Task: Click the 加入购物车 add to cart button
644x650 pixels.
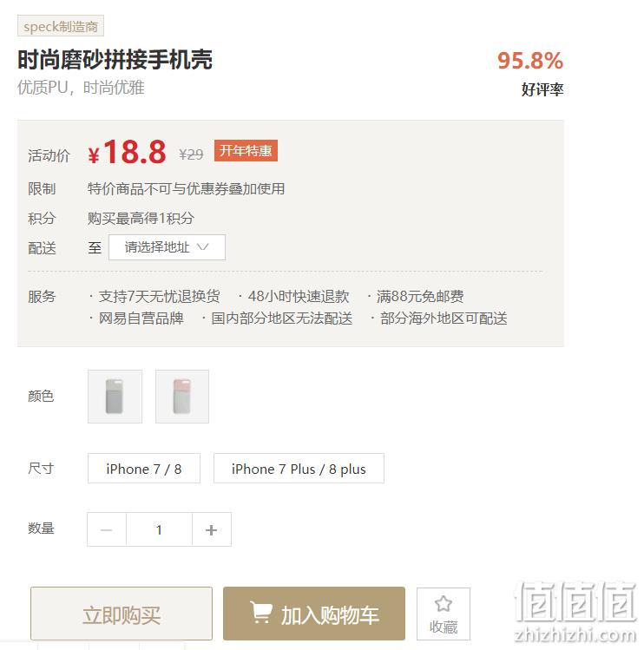Action: click(314, 614)
